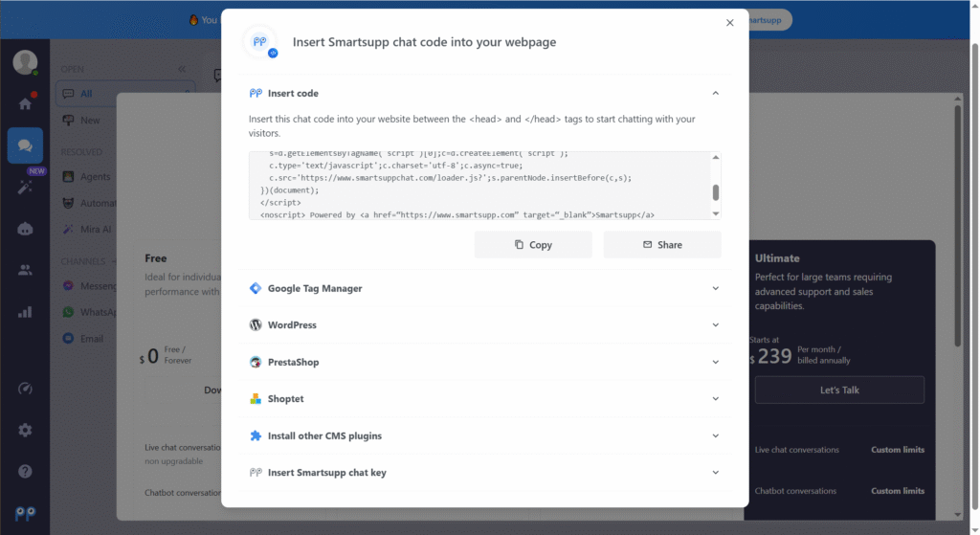Open Help question mark icon
This screenshot has height=535, width=980.
pyautogui.click(x=25, y=471)
